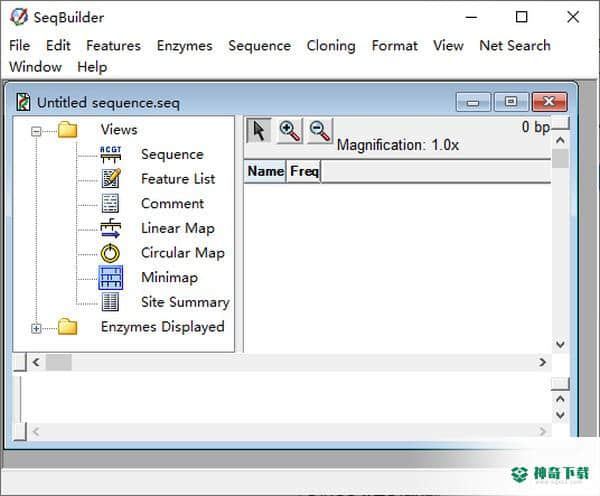Click lower pane scroll up arrow

point(560,399)
